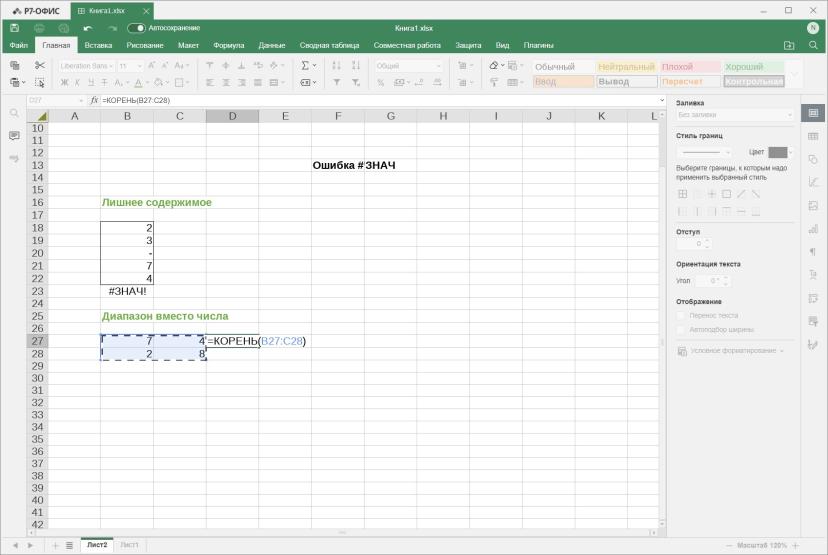Open cell settings in right sidebar
The height and width of the screenshot is (555, 828).
pos(813,113)
